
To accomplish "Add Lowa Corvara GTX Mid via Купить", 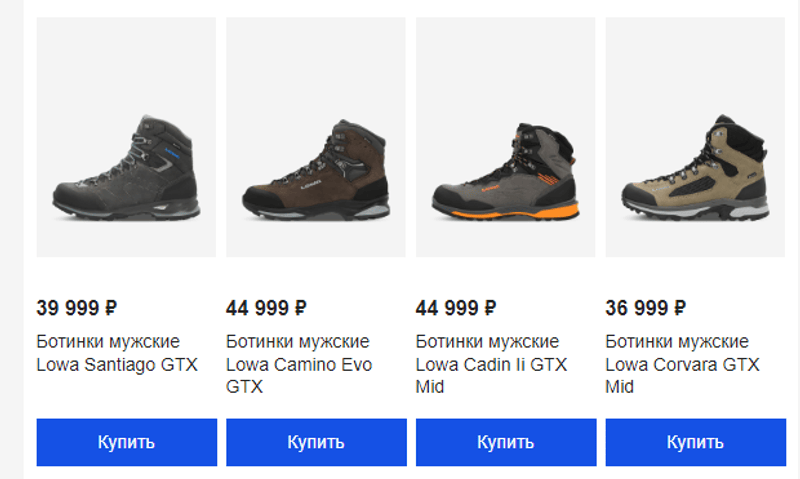I will (695, 442).
